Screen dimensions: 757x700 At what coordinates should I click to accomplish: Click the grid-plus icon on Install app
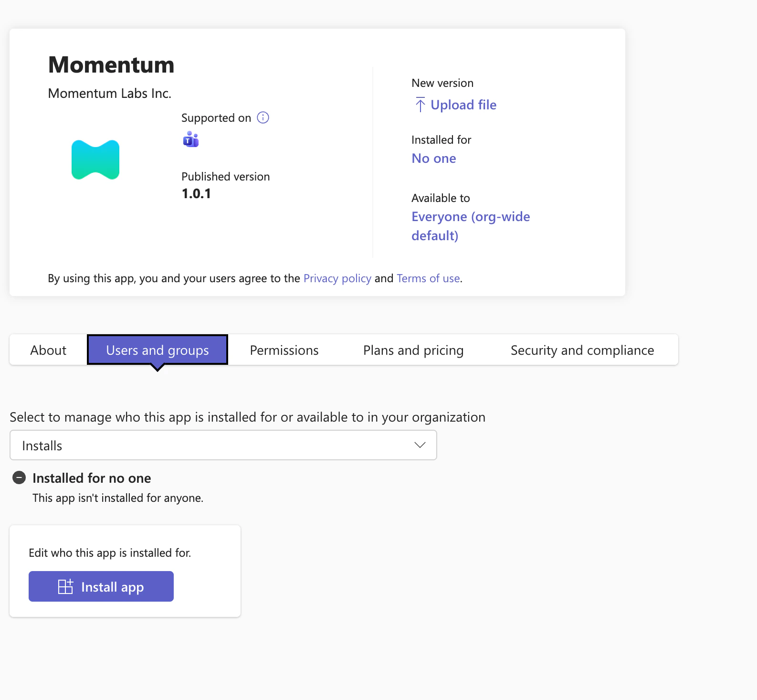point(65,586)
